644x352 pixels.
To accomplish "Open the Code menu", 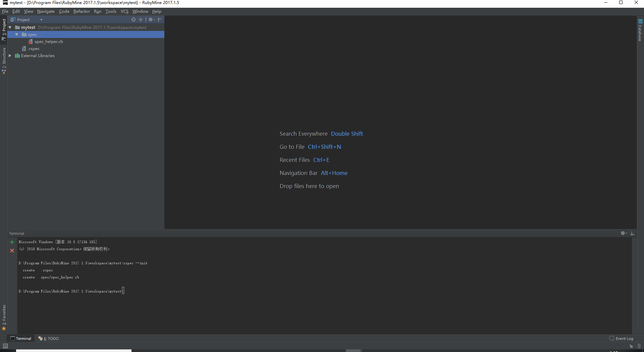I will pos(64,11).
